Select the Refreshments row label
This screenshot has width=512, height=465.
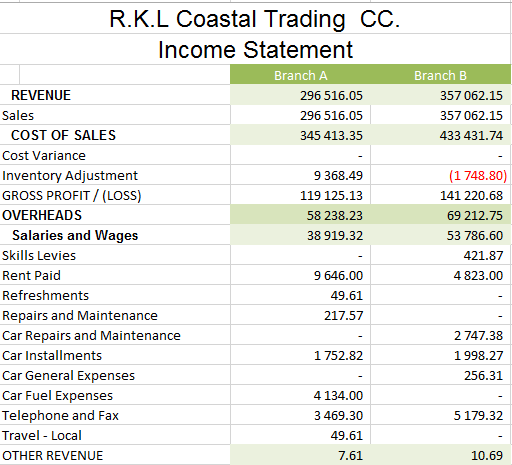pos(45,296)
